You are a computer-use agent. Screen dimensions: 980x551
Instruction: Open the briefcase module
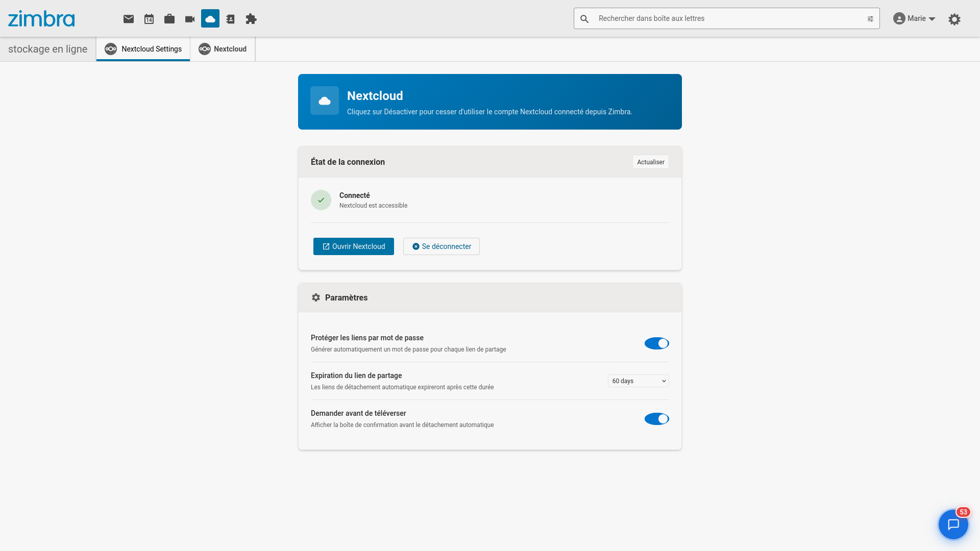click(169, 18)
